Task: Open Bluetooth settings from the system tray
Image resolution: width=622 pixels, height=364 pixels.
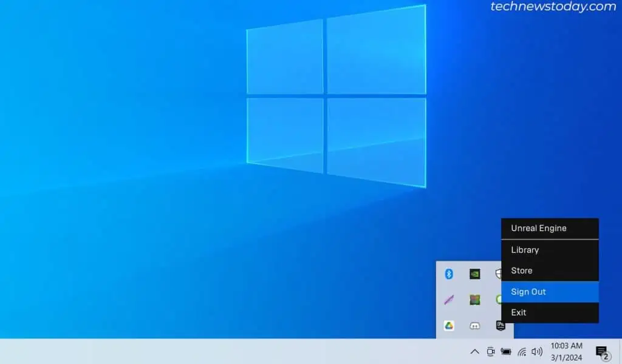Action: 448,274
